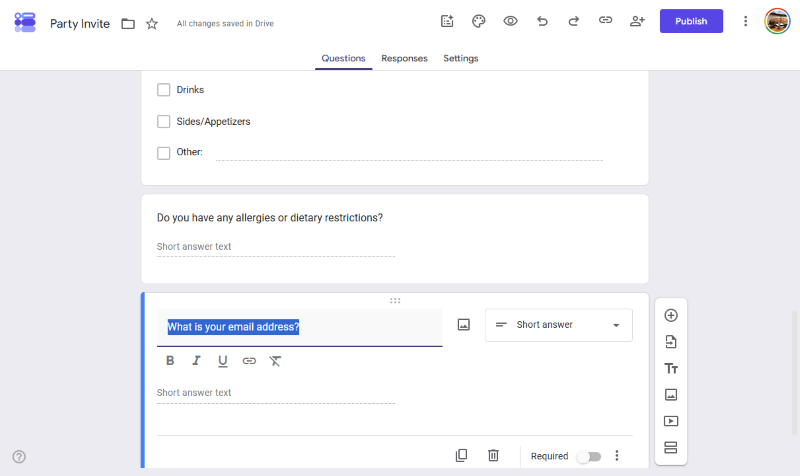Click the undo arrow icon
This screenshot has width=800, height=476.
tap(542, 21)
